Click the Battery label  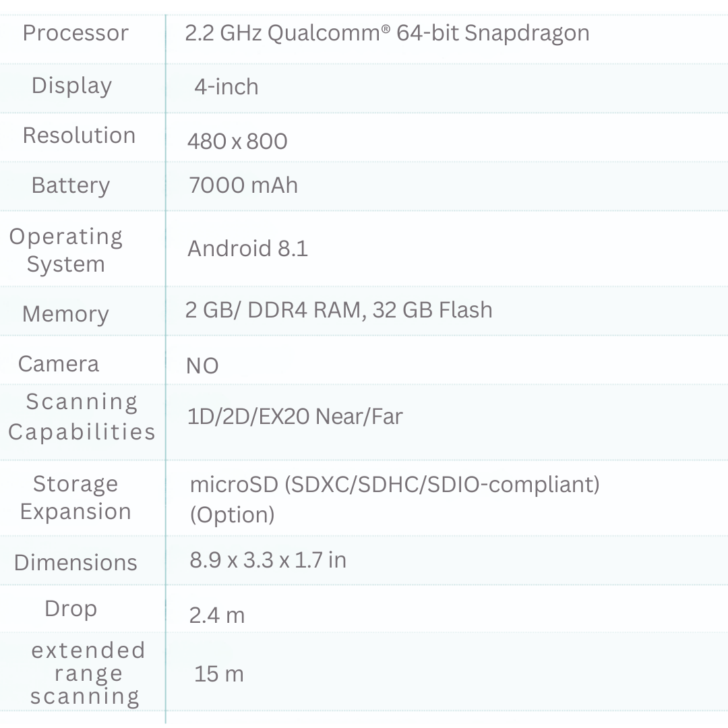tap(70, 185)
